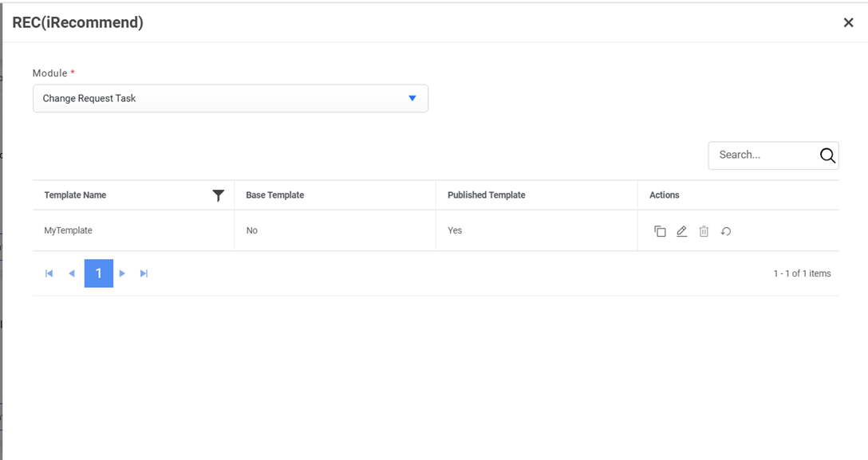Click in the Search input field
This screenshot has width=868, height=460.
pos(762,155)
